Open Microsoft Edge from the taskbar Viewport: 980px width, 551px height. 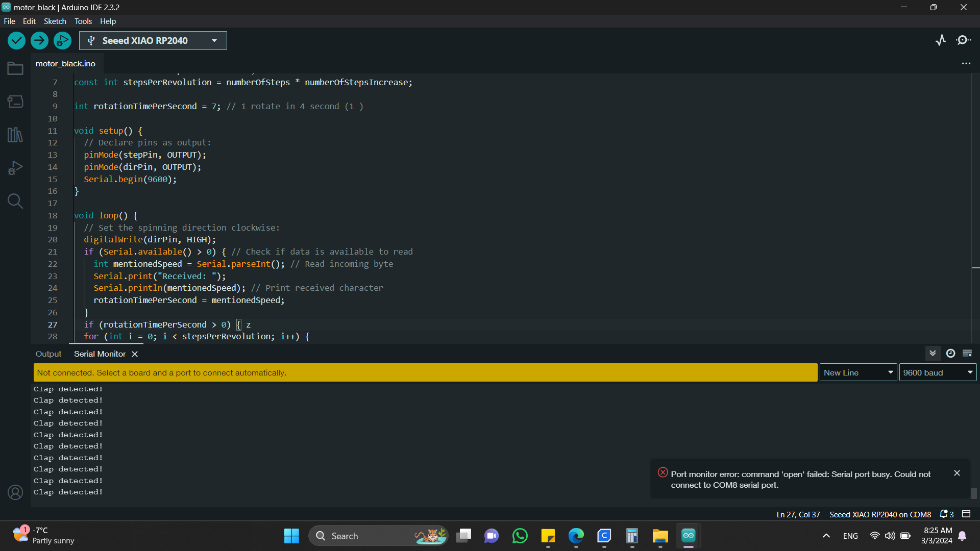(576, 536)
